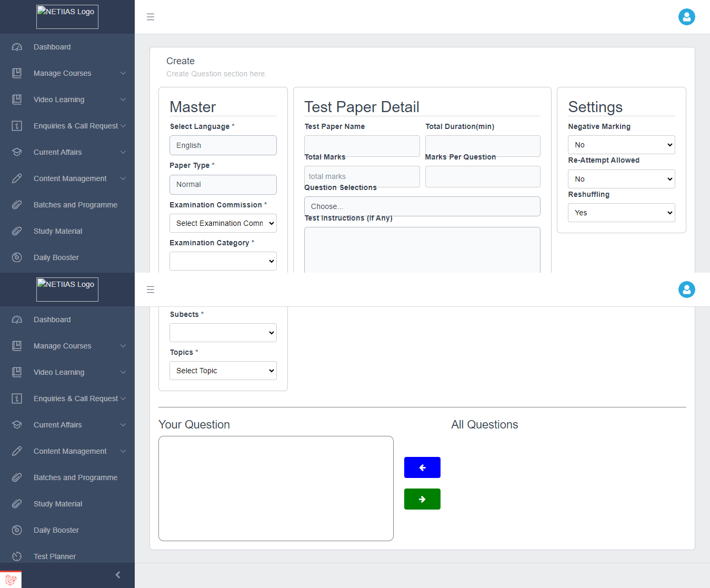Viewport: 710px width, 588px height.
Task: Change the Reshuffling dropdown value
Action: (x=621, y=213)
